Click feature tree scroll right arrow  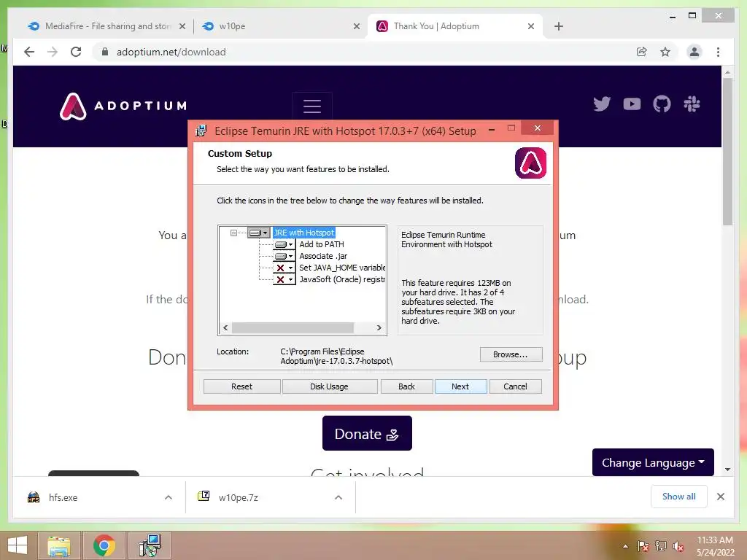pos(379,327)
